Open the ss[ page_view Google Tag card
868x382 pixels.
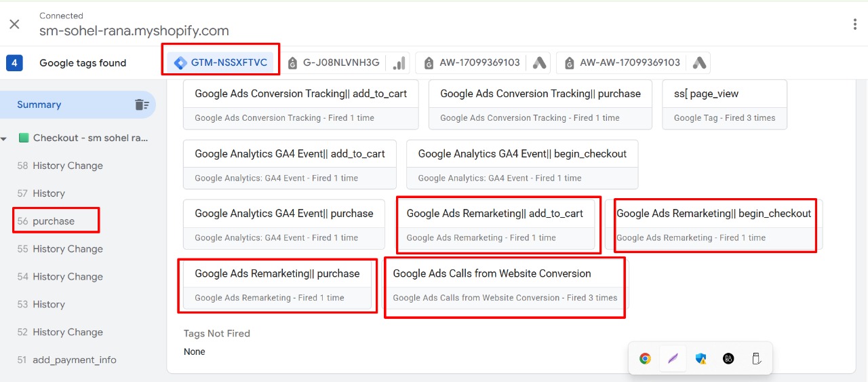[724, 104]
